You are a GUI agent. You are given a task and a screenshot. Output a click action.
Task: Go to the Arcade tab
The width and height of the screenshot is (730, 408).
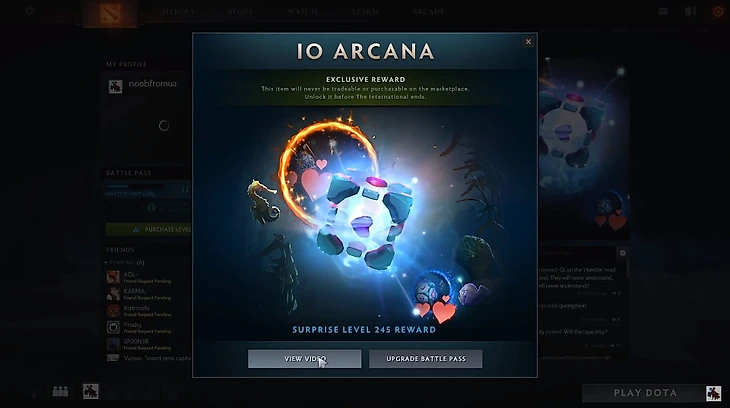pos(428,12)
